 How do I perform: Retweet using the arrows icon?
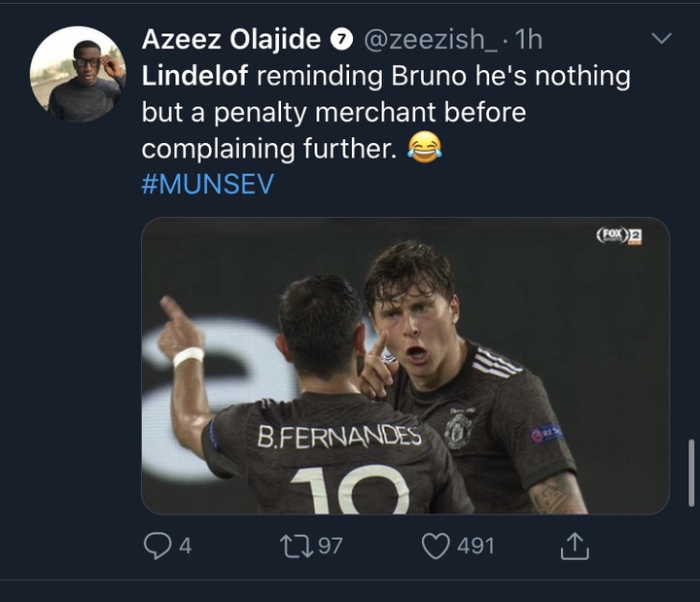click(296, 547)
